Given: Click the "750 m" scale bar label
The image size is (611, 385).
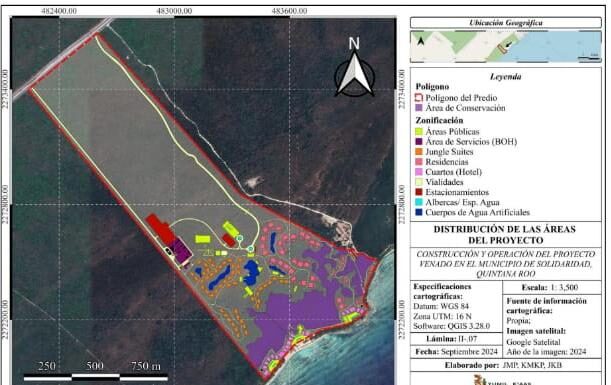Looking at the screenshot, I should 146,366.
